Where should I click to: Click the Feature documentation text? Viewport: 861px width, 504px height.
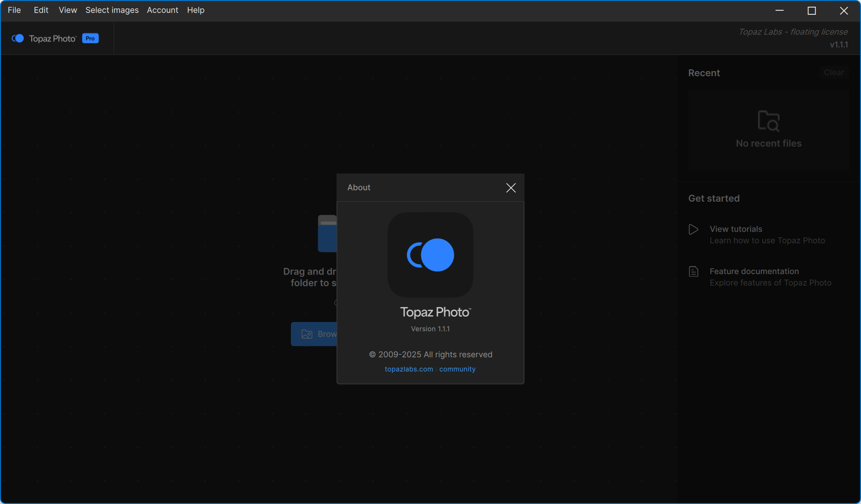(754, 271)
